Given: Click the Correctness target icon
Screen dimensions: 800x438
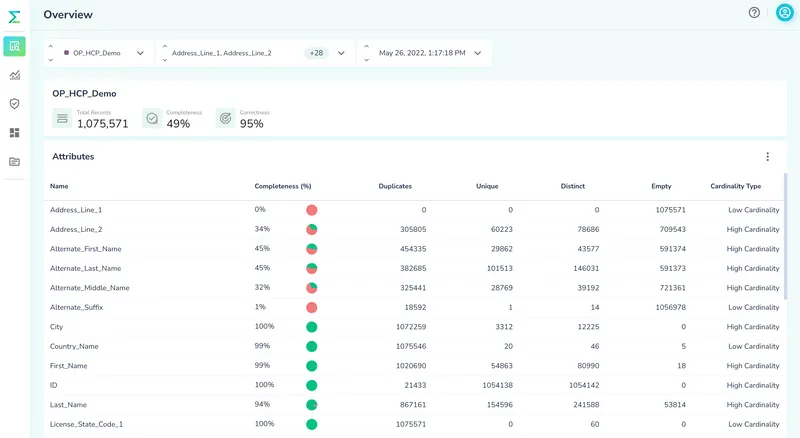Looking at the screenshot, I should click(226, 118).
